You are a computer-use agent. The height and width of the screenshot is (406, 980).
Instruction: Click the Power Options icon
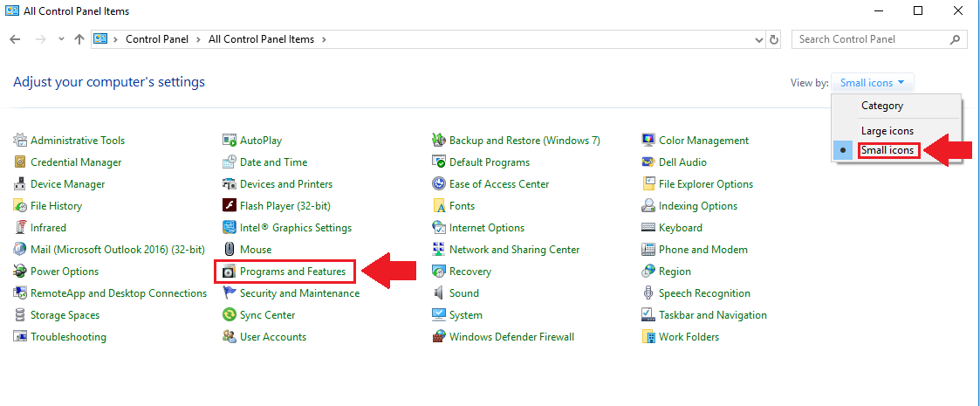click(20, 272)
